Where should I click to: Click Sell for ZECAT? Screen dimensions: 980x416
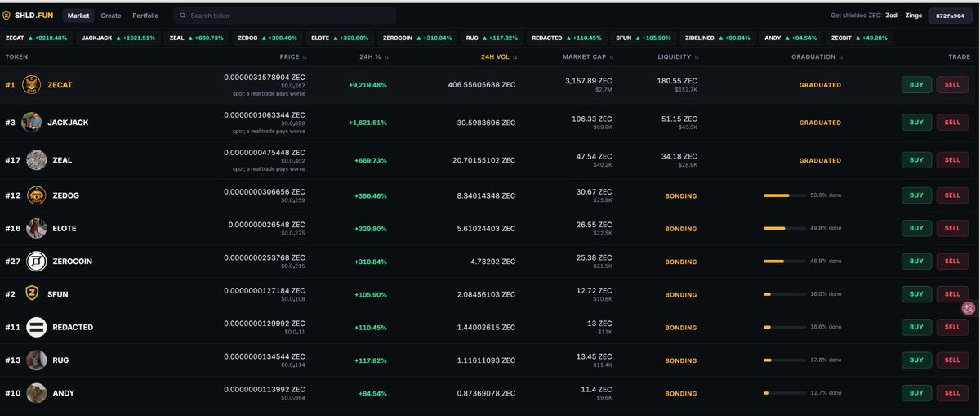tap(952, 85)
